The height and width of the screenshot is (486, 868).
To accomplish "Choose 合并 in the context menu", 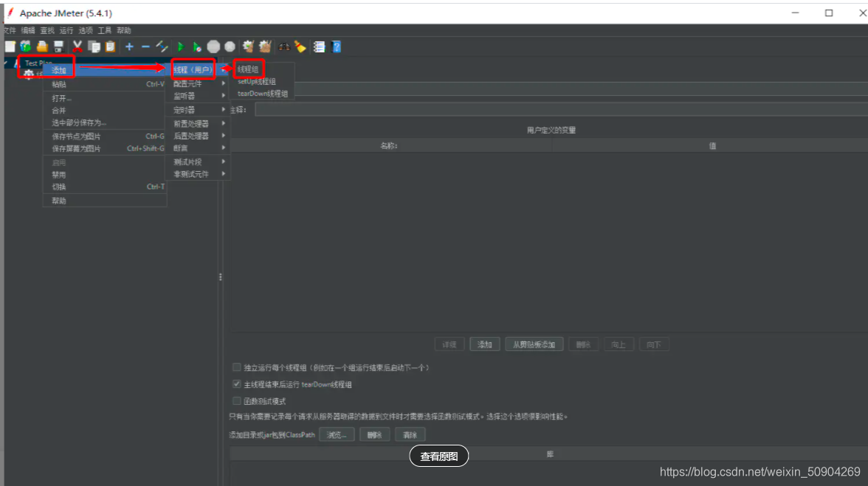I will click(105, 110).
